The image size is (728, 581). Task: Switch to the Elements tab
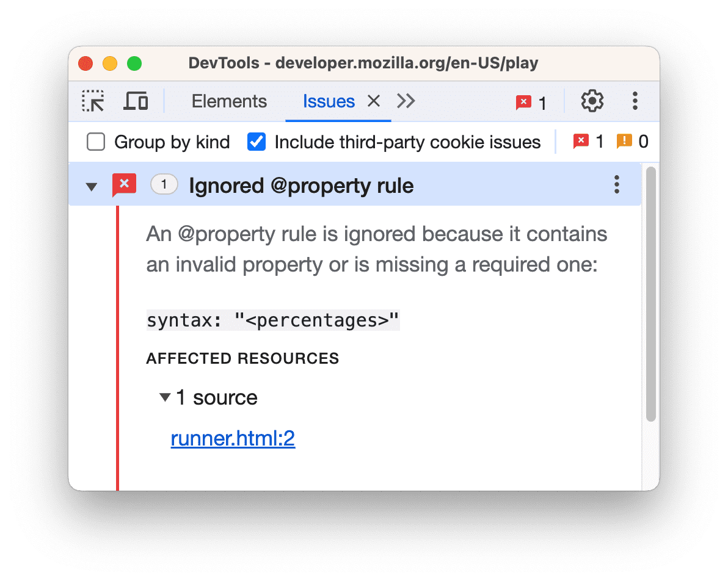point(229,101)
